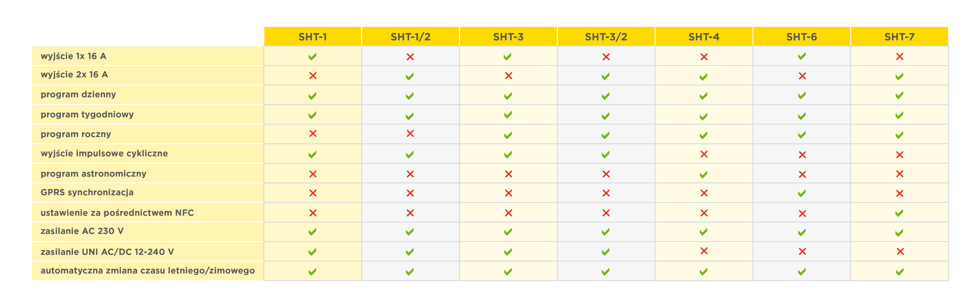Select the automatyczna zmiana czasu letniego/zimowego label
The width and height of the screenshot is (980, 307).
148,271
